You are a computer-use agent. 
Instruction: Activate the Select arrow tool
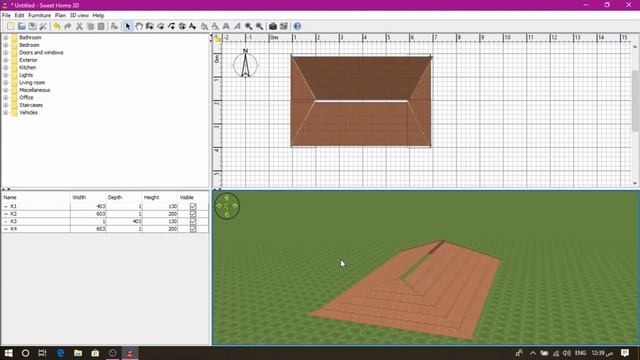coord(128,26)
